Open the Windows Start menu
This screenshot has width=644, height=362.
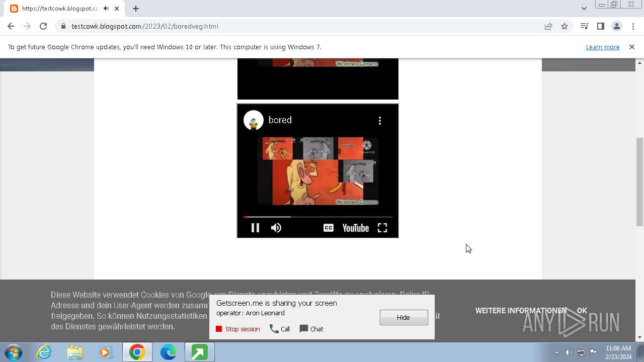click(13, 352)
